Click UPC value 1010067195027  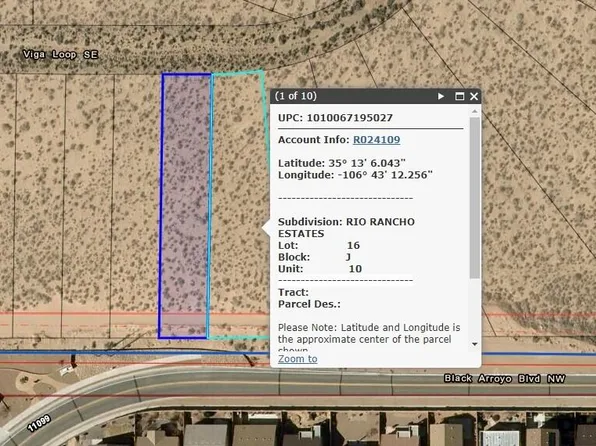click(x=349, y=117)
